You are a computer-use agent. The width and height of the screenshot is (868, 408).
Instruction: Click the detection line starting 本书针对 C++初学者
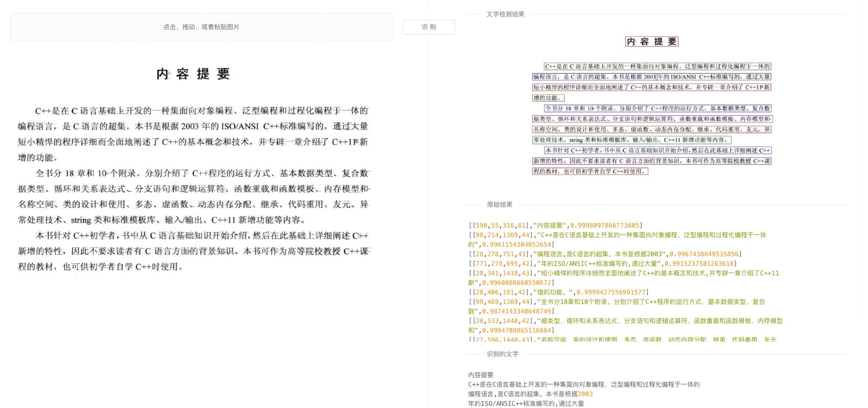tap(657, 150)
